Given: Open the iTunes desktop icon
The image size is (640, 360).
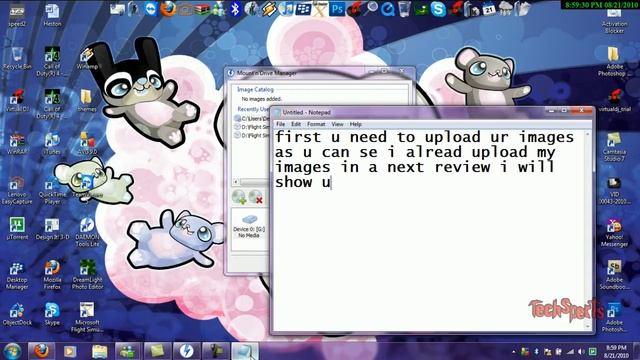Looking at the screenshot, I should click(x=52, y=144).
